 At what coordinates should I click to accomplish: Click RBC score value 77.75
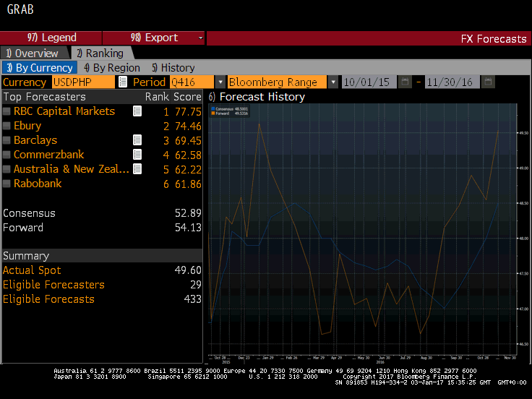coord(188,111)
